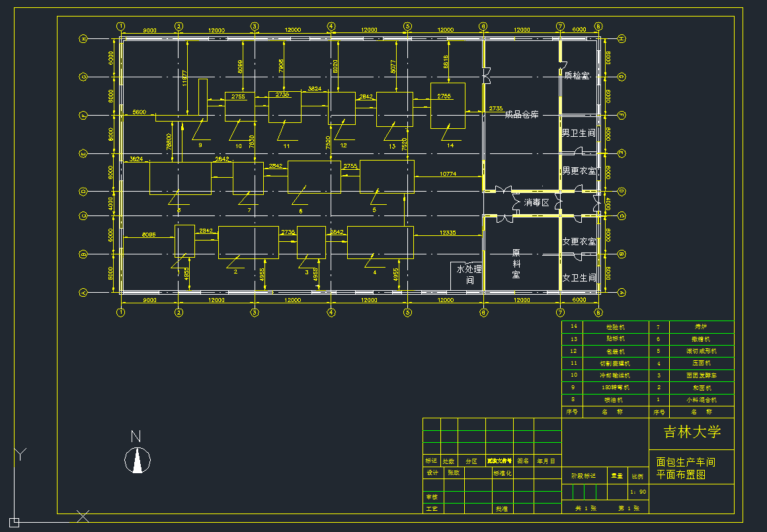The image size is (767, 532).
Task: Select the 1:90 scale value cell
Action: point(638,492)
